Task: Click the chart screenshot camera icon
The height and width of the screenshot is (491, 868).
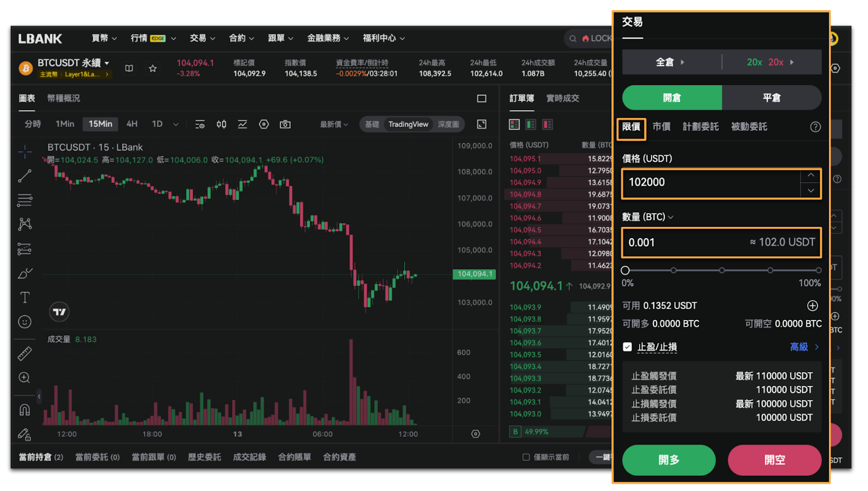Action: click(285, 124)
